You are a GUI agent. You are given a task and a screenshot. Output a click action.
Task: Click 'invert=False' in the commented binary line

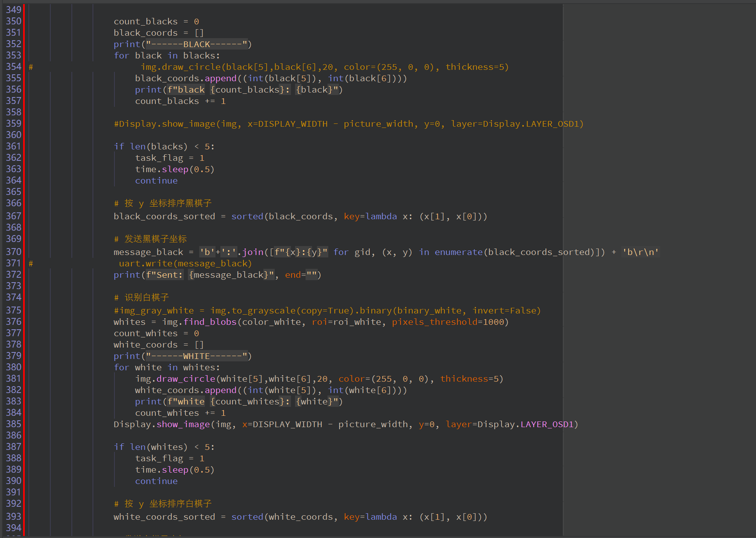pos(504,311)
